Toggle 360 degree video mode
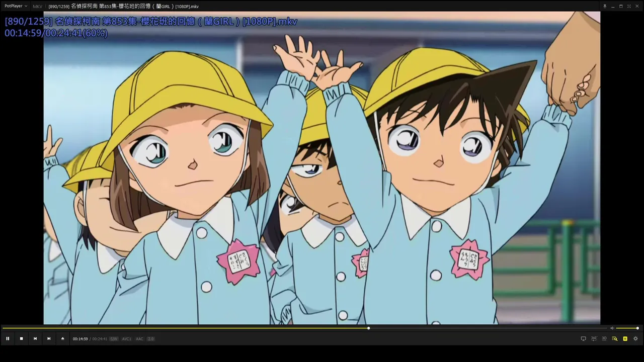 tap(594, 339)
